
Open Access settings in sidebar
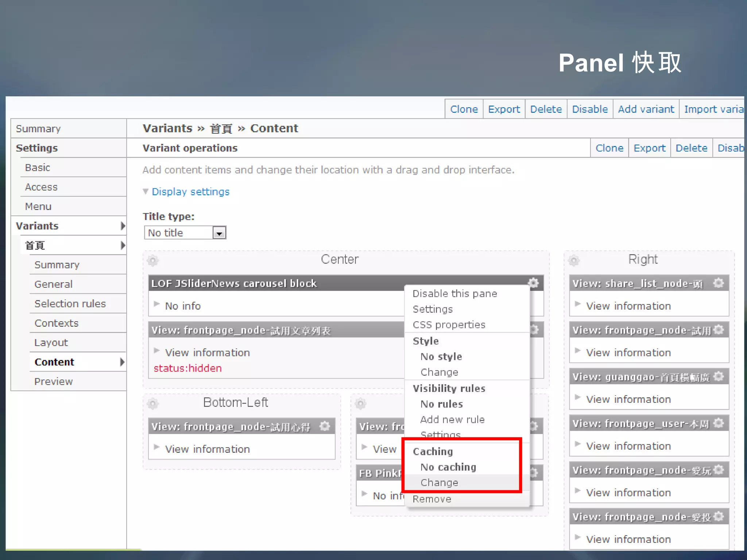pyautogui.click(x=73, y=187)
